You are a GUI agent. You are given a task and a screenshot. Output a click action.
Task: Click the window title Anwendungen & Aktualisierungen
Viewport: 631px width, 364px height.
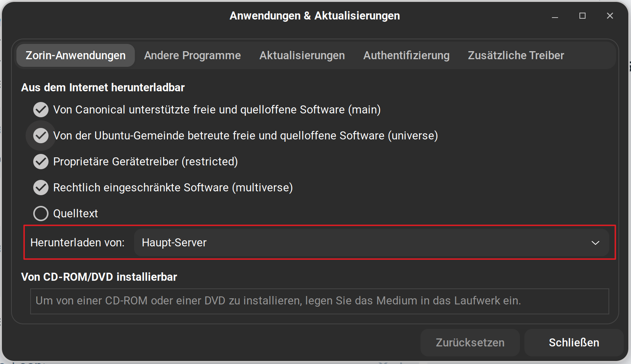tap(315, 16)
